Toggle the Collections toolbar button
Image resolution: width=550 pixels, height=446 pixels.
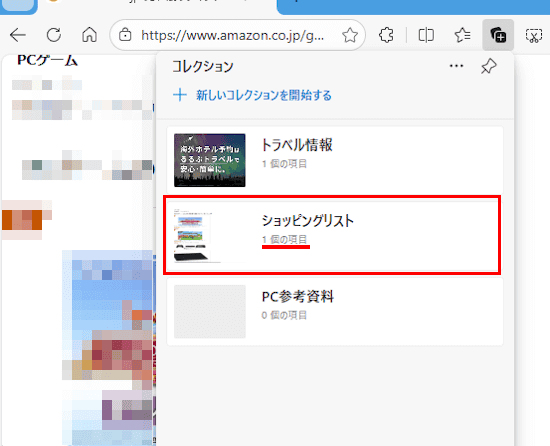(x=498, y=35)
